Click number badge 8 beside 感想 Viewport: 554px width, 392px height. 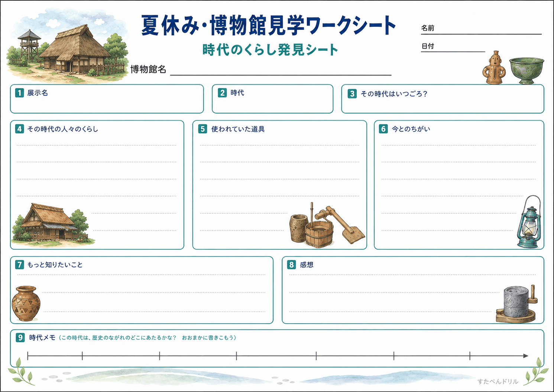pos(292,265)
